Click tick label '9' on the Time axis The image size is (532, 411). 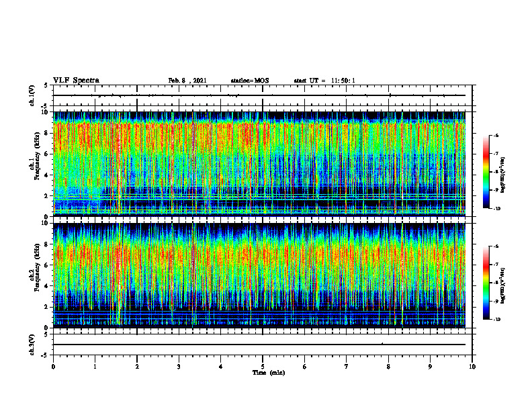[x=430, y=367]
